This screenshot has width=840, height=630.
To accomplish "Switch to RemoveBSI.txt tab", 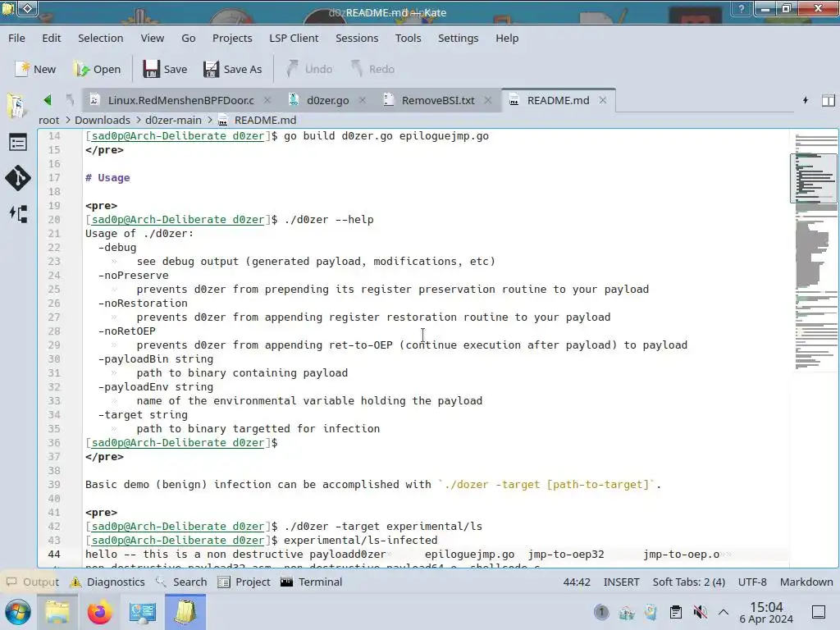I will 438,100.
